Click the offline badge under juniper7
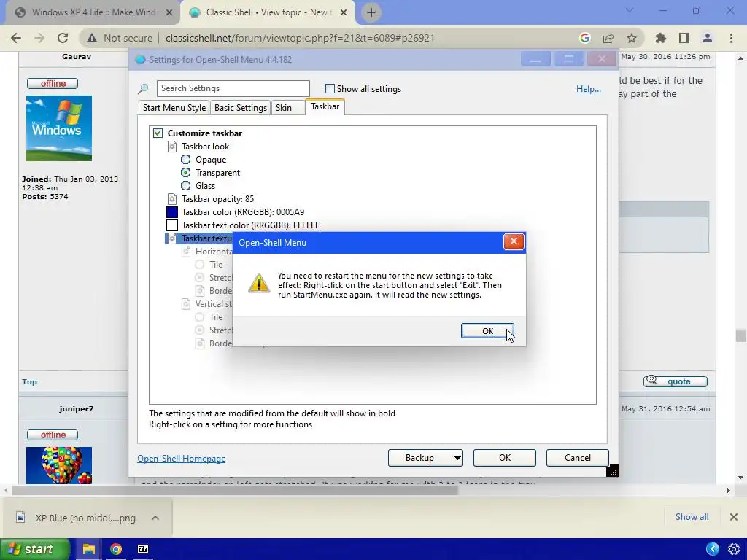747x560 pixels. [x=53, y=435]
